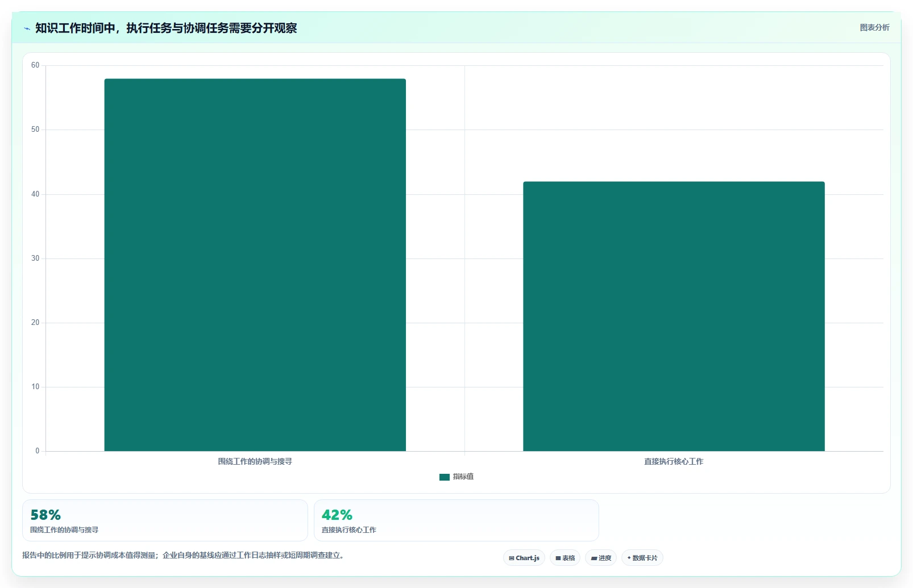Click the y-axis value 20

[x=35, y=323]
